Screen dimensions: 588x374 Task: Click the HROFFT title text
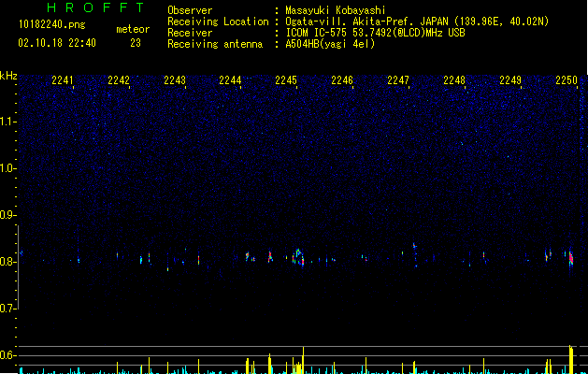95,7
